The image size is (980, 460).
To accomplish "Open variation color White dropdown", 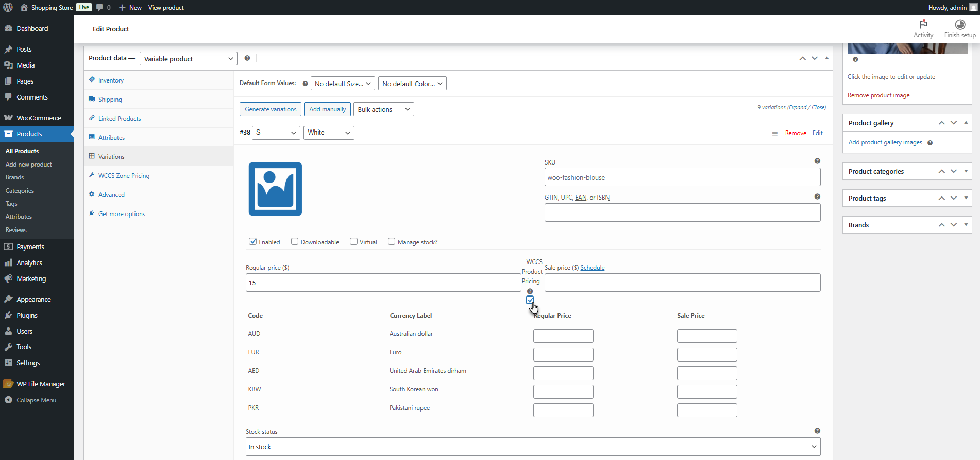I will [x=329, y=133].
